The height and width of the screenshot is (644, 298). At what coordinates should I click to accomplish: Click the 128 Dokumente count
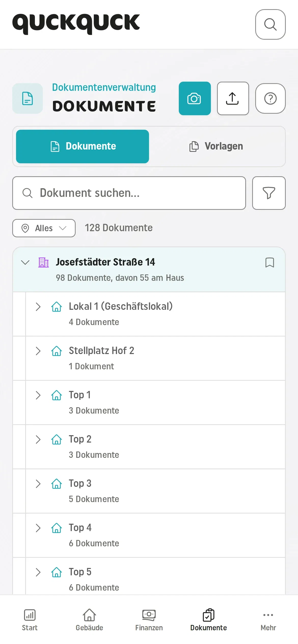(x=119, y=228)
